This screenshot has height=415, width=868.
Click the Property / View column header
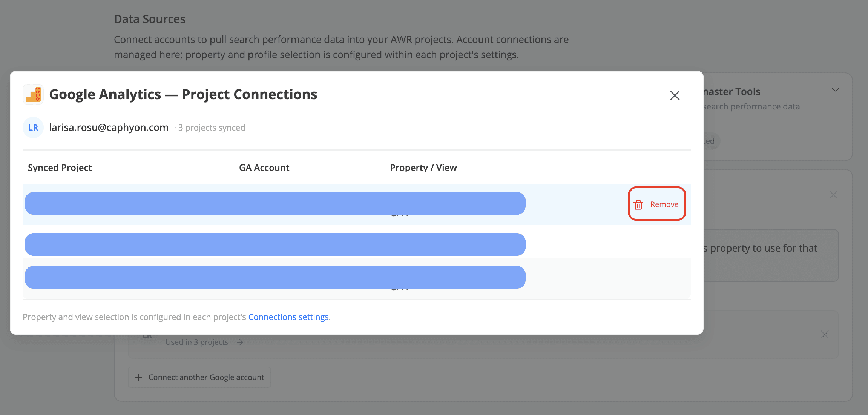pyautogui.click(x=423, y=168)
